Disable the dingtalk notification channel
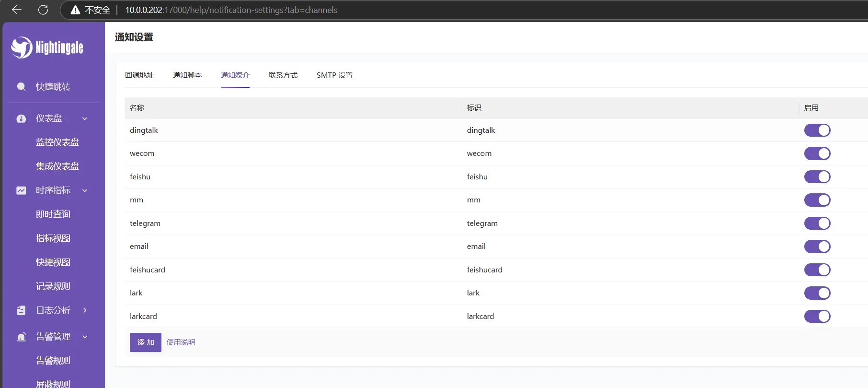This screenshot has width=868, height=388. tap(817, 130)
